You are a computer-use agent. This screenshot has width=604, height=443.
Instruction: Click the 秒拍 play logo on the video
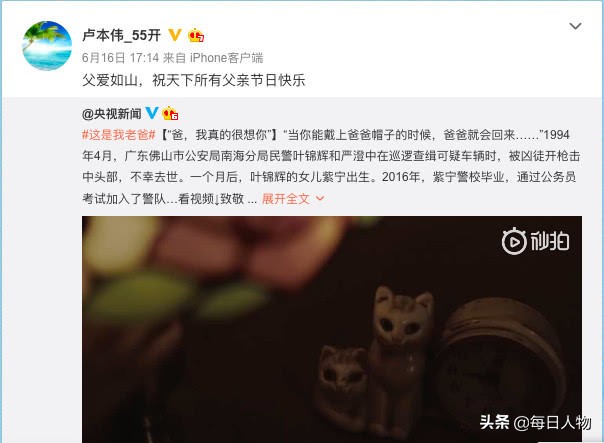[x=535, y=242]
